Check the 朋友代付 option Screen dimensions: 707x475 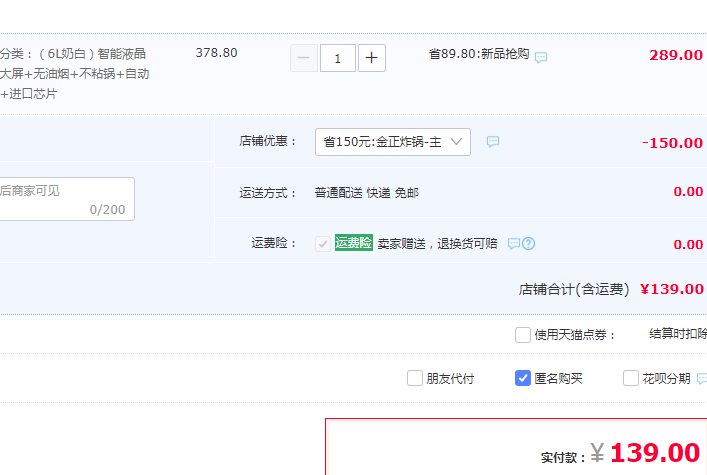coord(414,378)
